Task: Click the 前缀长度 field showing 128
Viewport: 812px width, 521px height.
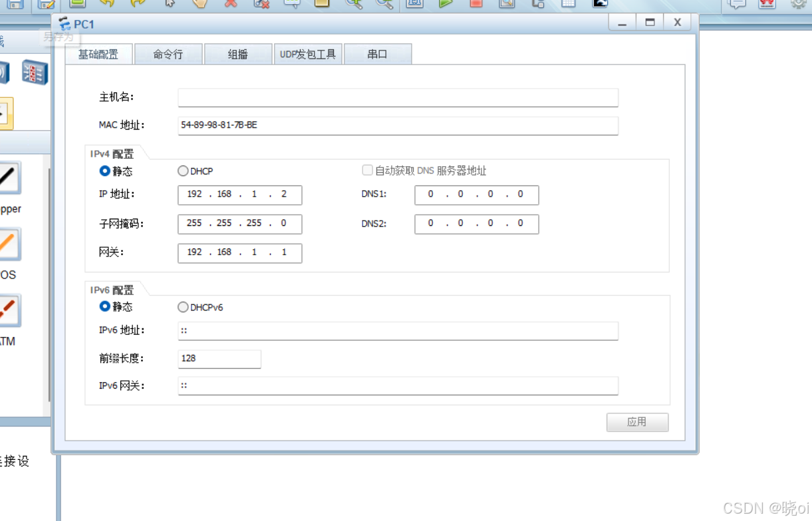Action: (219, 359)
